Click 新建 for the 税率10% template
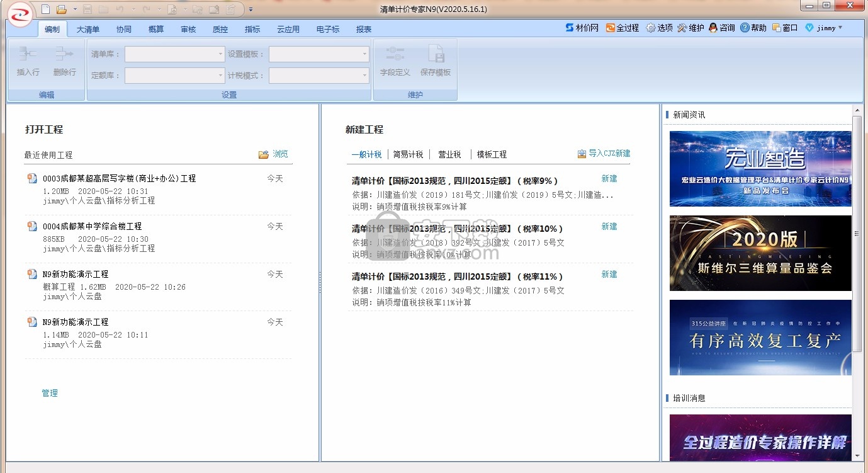The width and height of the screenshot is (868, 473). [609, 226]
